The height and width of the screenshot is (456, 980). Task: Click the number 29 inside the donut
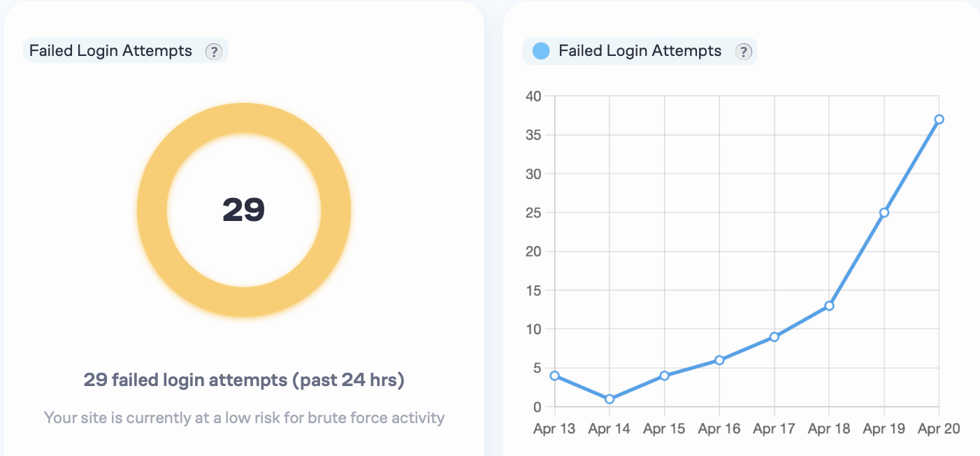point(243,210)
